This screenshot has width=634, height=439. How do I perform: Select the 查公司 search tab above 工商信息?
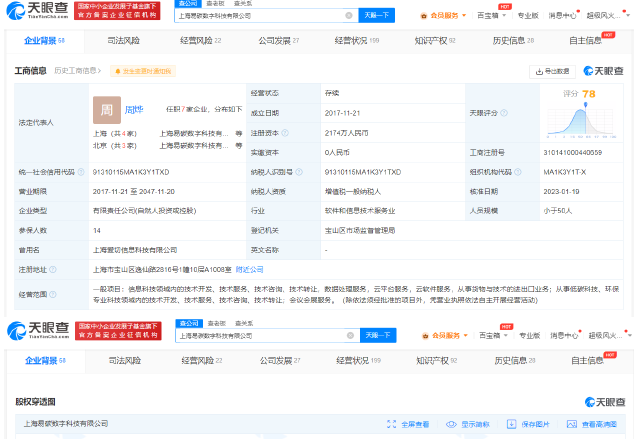tap(188, 3)
